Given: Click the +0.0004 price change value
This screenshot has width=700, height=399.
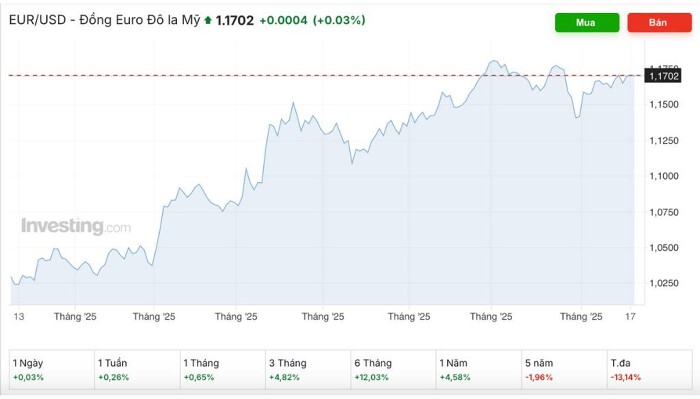Looking at the screenshot, I should [283, 20].
